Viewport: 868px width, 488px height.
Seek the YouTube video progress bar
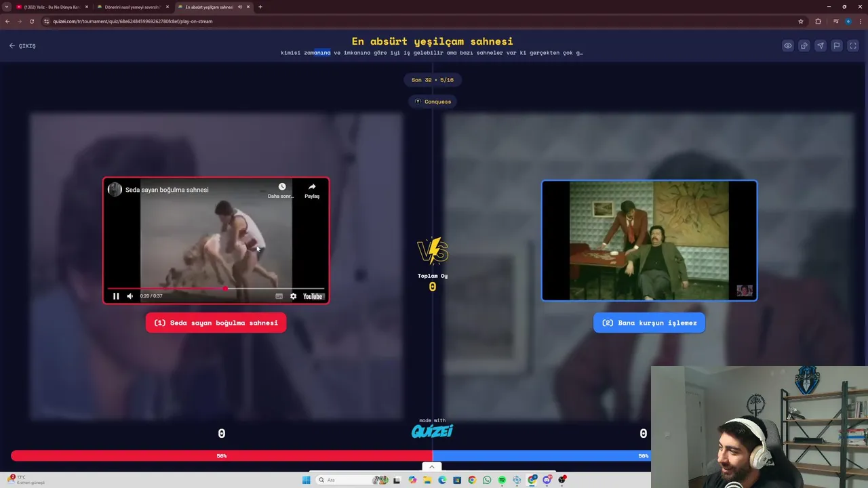tap(216, 289)
